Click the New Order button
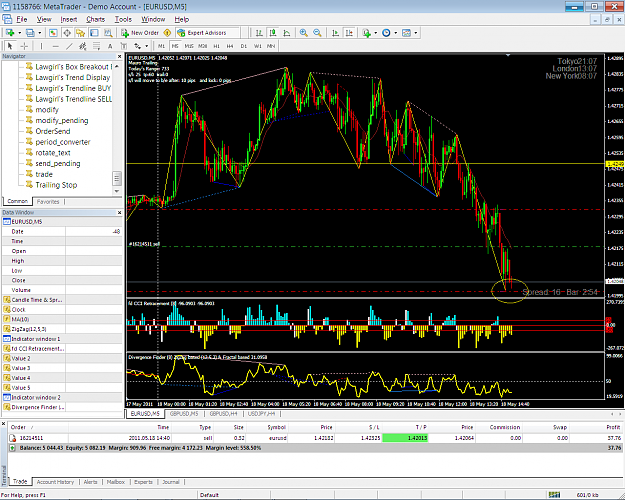This screenshot has height=500, width=625. click(140, 33)
